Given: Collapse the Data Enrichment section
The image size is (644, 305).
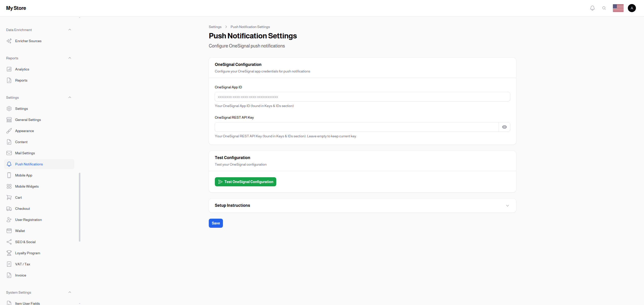Looking at the screenshot, I should [x=70, y=30].
